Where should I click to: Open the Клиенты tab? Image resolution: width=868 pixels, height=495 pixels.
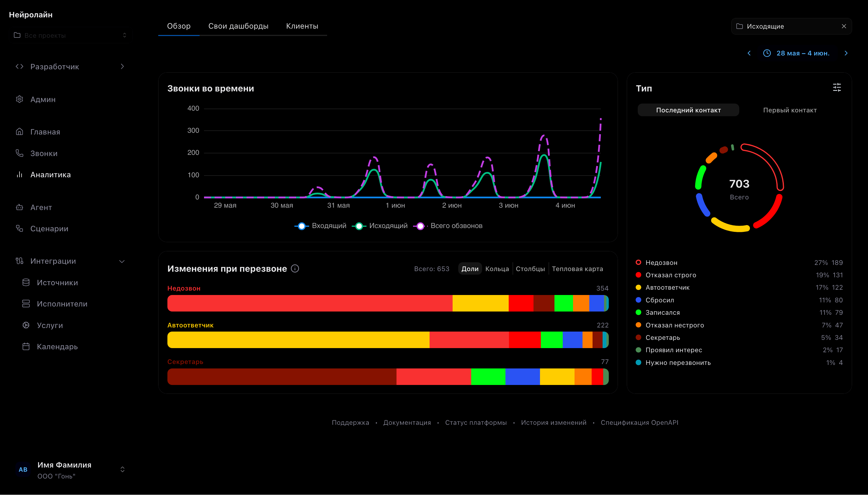click(302, 26)
